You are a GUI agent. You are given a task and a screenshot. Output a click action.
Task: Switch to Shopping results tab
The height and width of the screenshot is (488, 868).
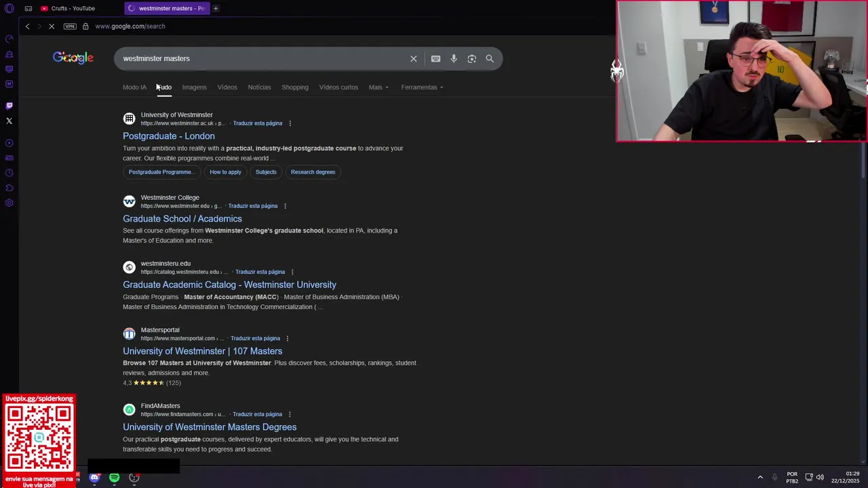pos(295,87)
